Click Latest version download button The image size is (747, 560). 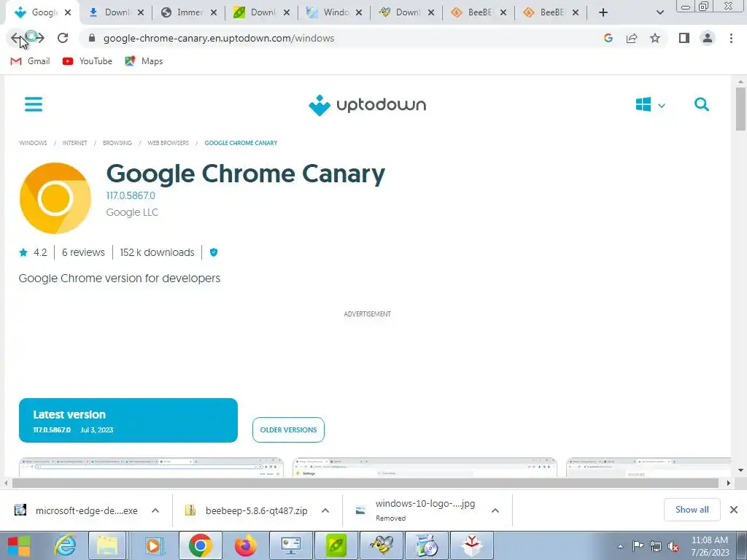click(128, 421)
